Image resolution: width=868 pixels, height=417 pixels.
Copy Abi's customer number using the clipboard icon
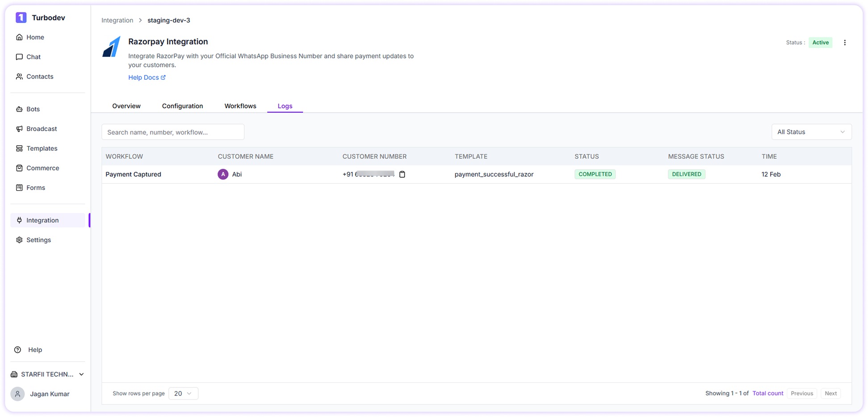coord(402,174)
